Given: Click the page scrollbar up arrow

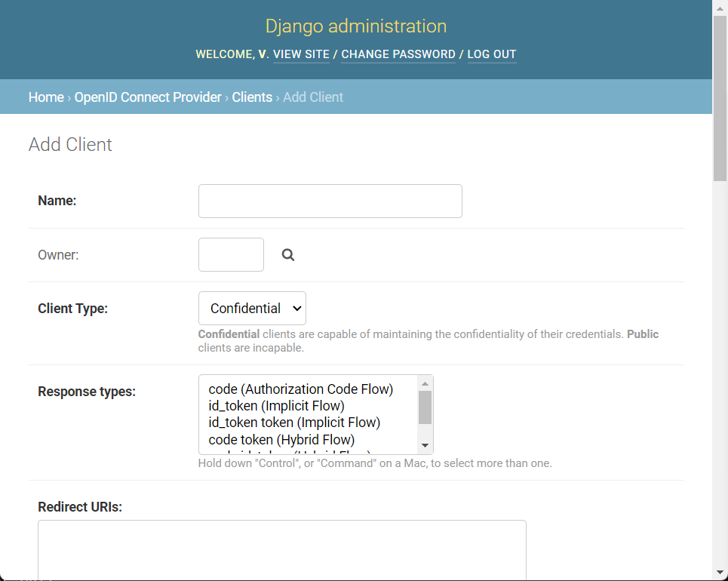Looking at the screenshot, I should tap(720, 8).
